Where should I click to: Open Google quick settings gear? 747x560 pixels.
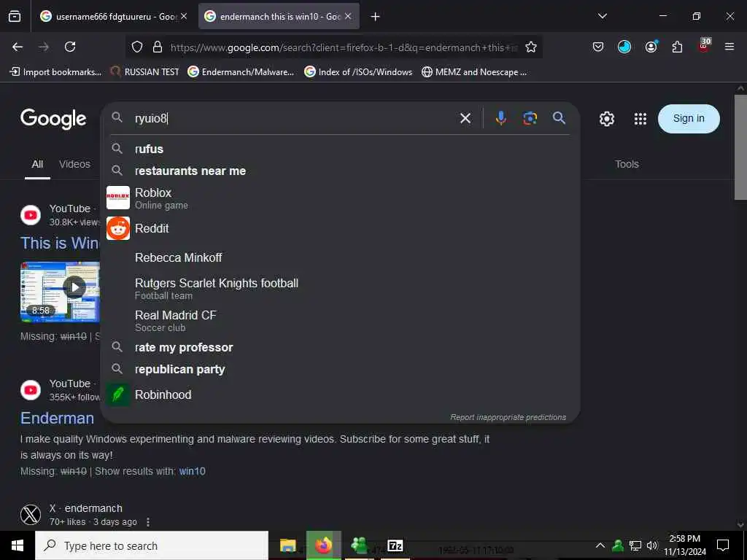[606, 119]
